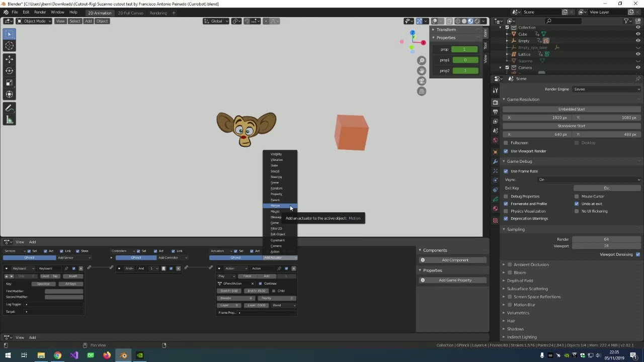Collapse the Sampling panel
Viewport: 644px width, 362px height.
coord(504,229)
